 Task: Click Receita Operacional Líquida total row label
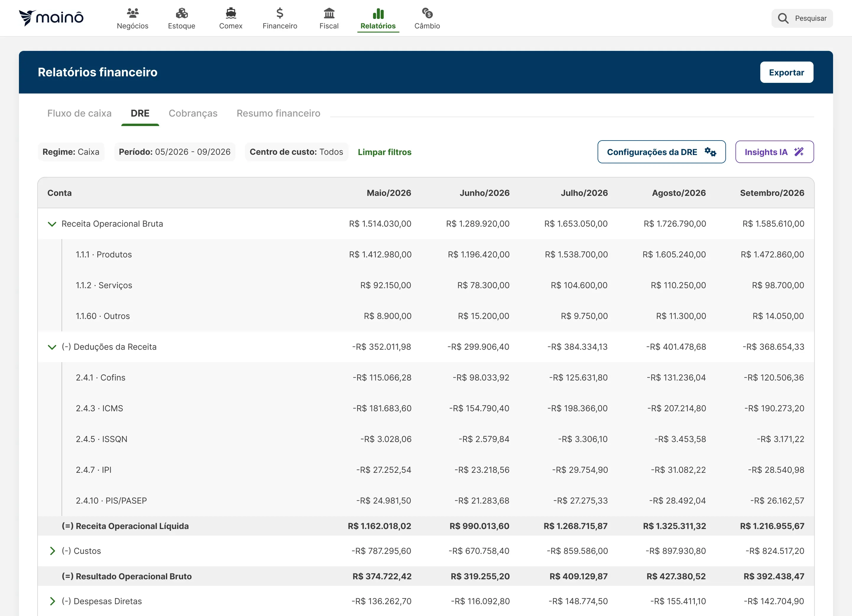coord(125,526)
